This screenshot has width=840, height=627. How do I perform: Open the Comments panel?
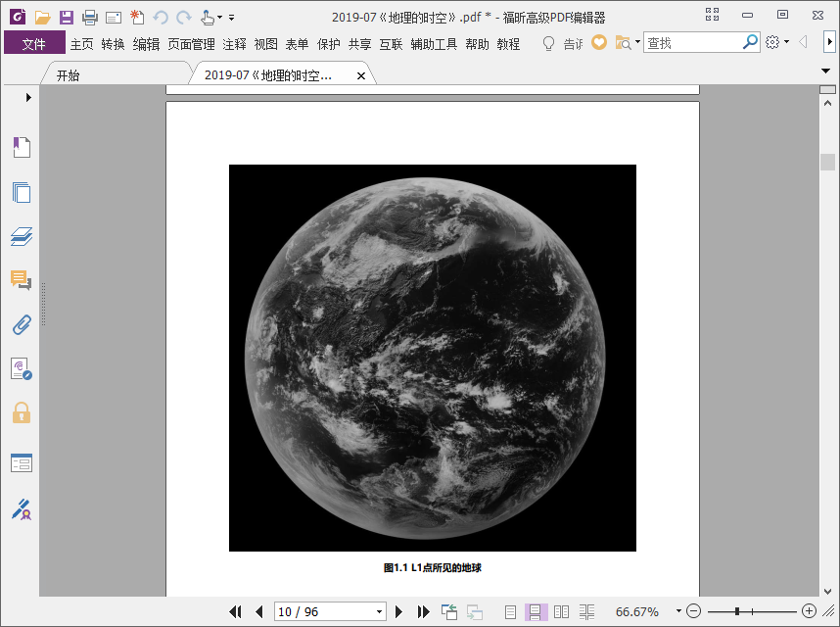point(22,281)
